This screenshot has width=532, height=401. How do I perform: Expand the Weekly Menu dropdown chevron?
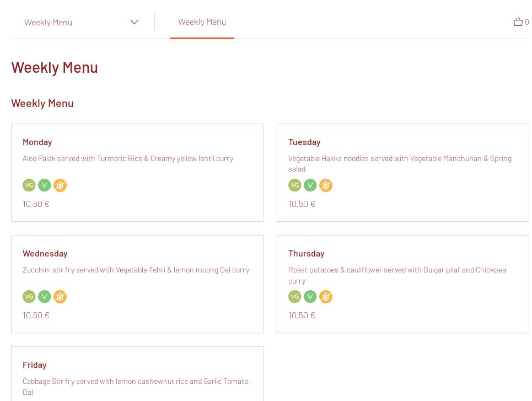coord(135,22)
